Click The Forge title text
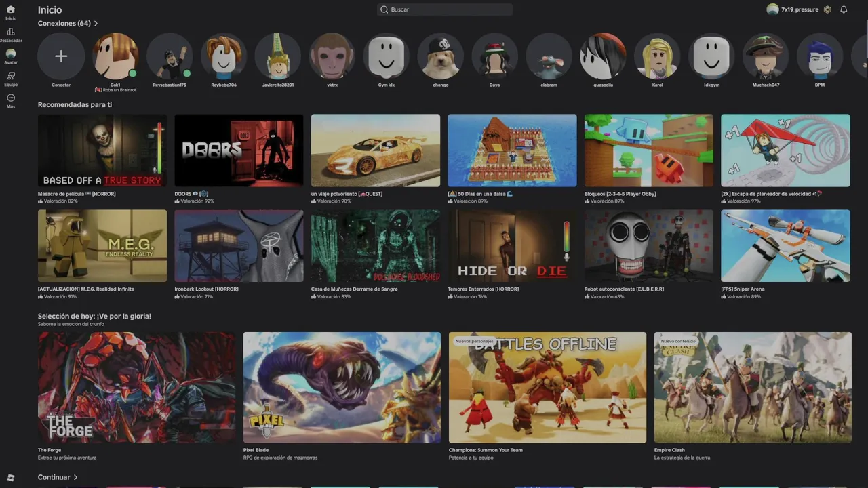 tap(50, 450)
